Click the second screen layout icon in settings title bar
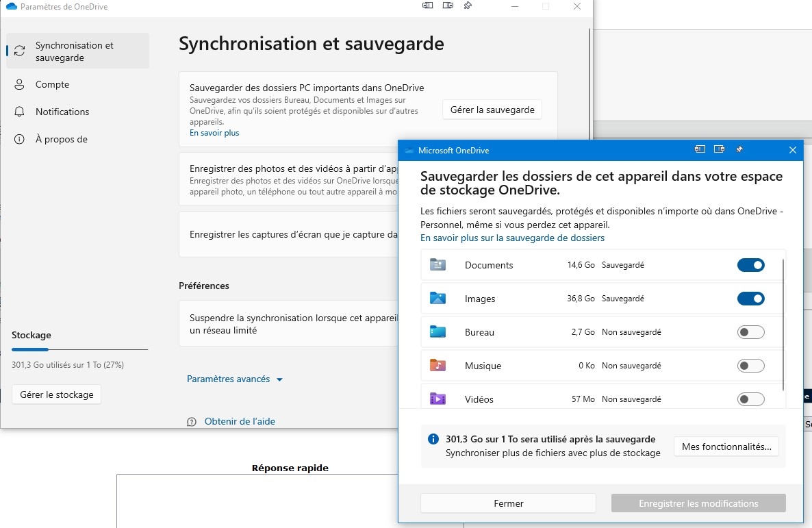Viewport: 812px width, 528px height. 448,5
